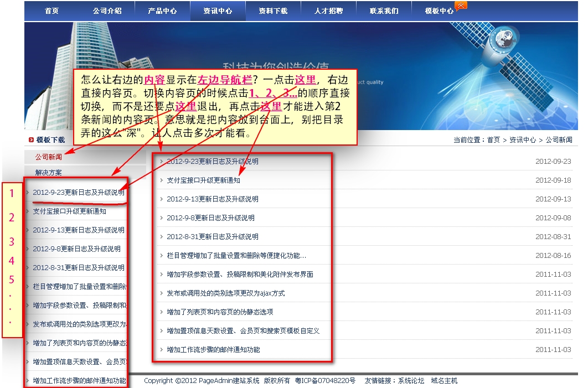Open the 资料下载 menu item
The width and height of the screenshot is (588, 388).
point(273,11)
